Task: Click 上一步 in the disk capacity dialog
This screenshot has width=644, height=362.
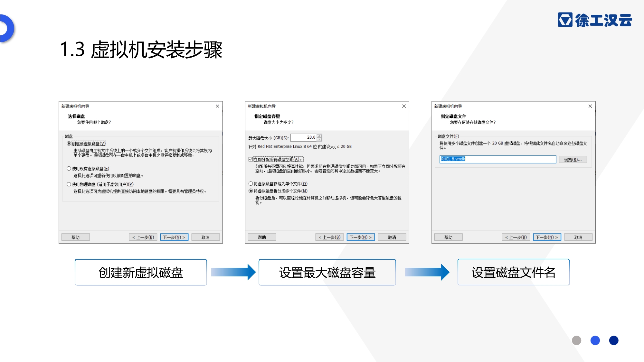Action: (x=329, y=237)
